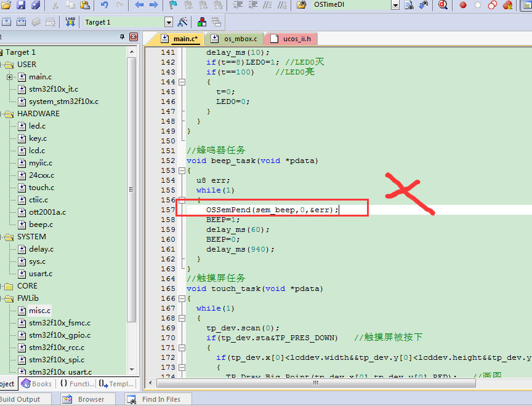Click the Find document icon next to search box
The width and height of the screenshot is (532, 406).
[x=409, y=5]
